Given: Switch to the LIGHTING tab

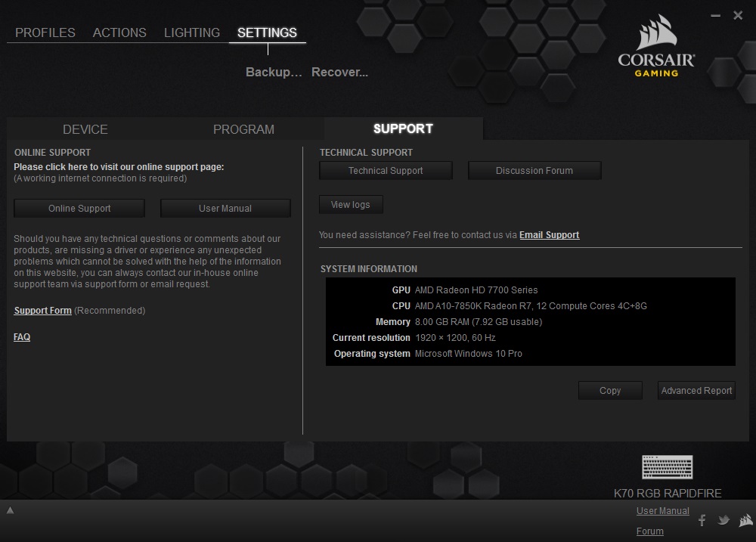Looking at the screenshot, I should coord(192,33).
